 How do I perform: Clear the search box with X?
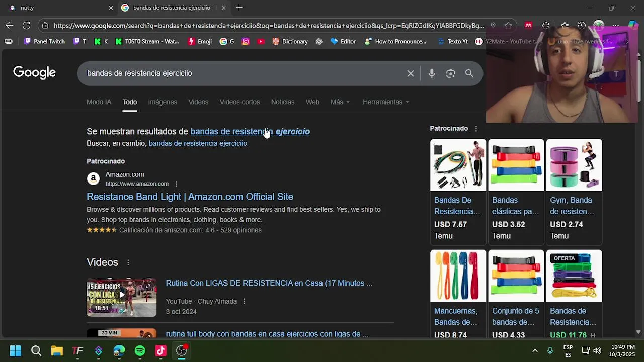click(411, 73)
